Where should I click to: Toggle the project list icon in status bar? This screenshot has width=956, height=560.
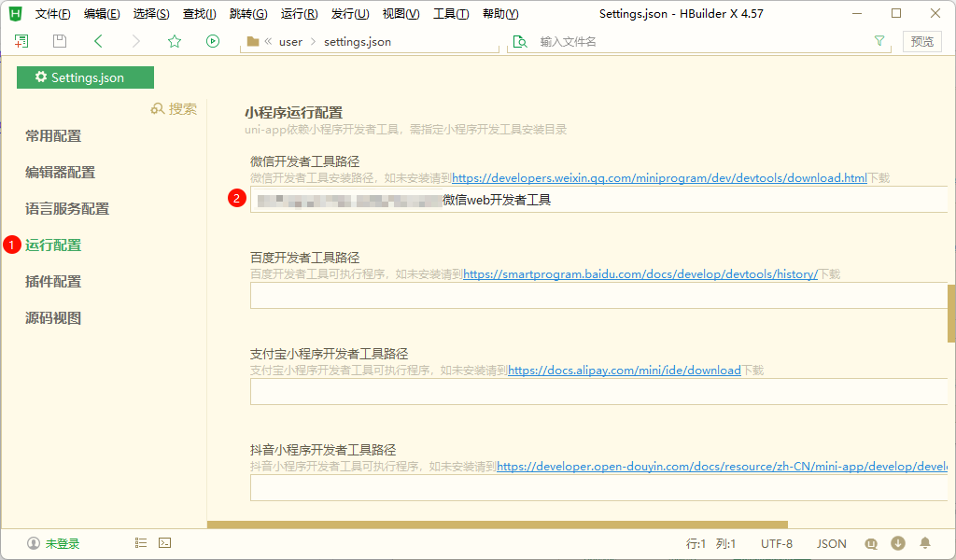141,542
